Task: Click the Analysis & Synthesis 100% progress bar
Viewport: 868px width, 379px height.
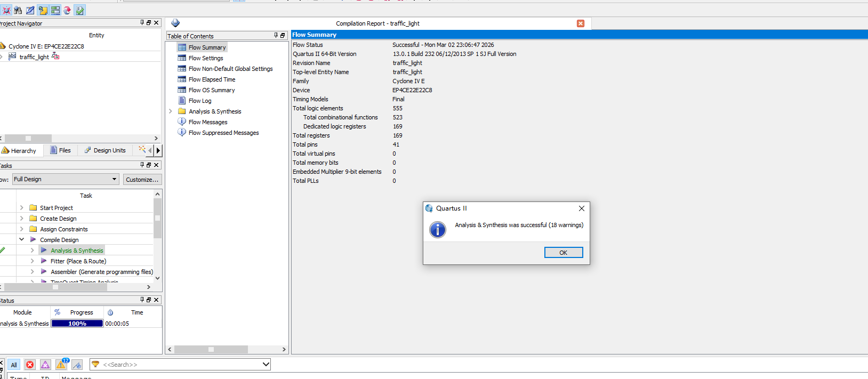Action: (77, 324)
